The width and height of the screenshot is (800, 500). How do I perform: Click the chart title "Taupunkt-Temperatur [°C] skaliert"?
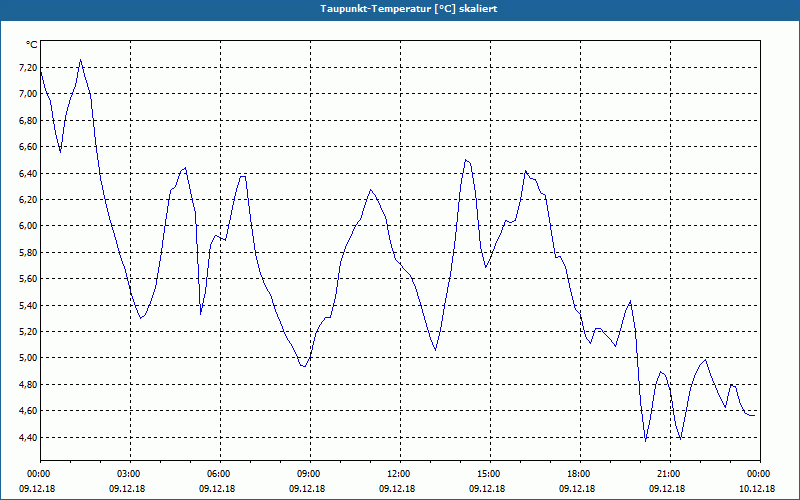[409, 9]
